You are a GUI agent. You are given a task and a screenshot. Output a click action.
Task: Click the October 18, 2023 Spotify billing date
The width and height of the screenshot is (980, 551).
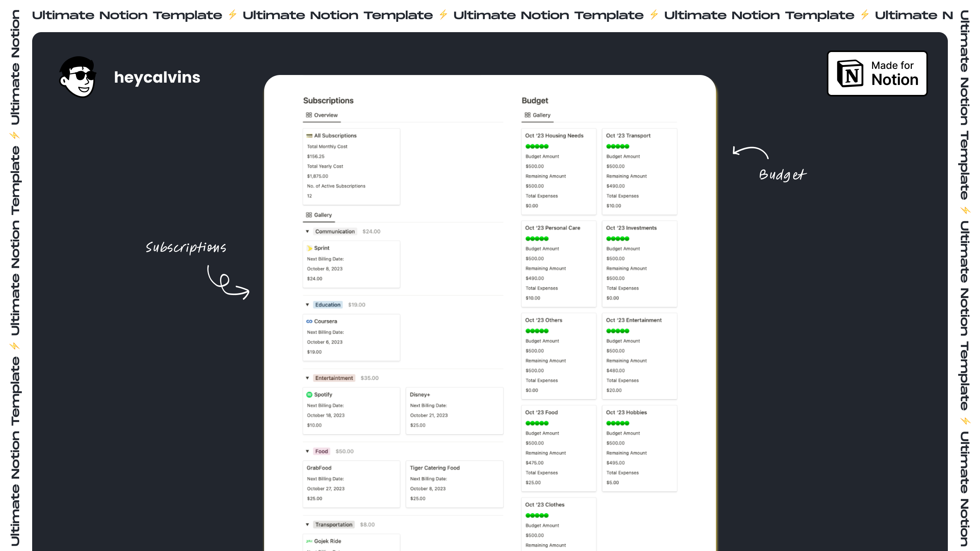[x=326, y=416]
